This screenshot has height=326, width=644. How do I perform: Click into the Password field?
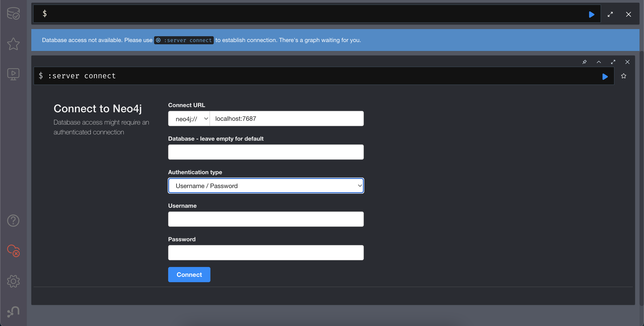pyautogui.click(x=266, y=253)
